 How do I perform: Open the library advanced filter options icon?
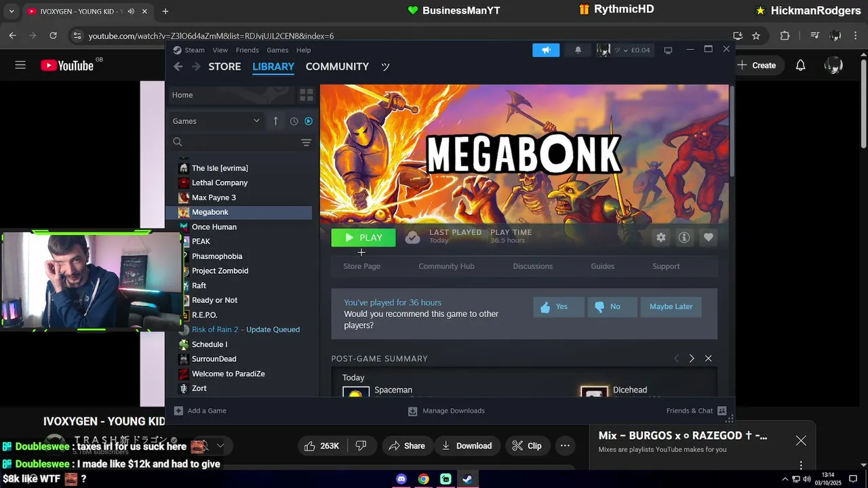pos(306,142)
